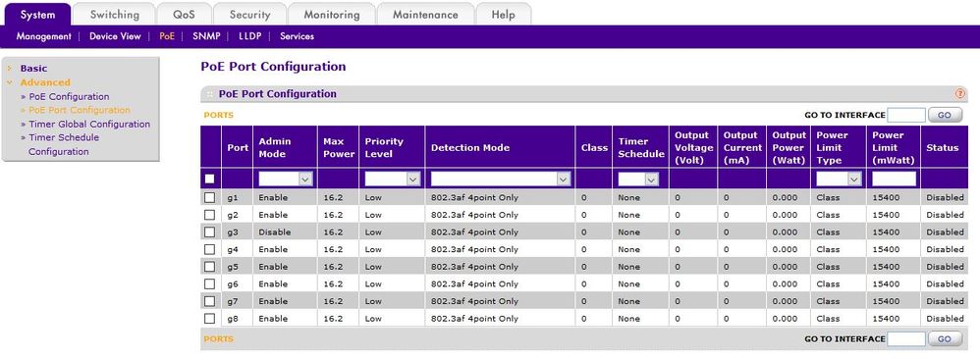
Task: Focus the bottom Go To Interface field
Action: pos(906,339)
